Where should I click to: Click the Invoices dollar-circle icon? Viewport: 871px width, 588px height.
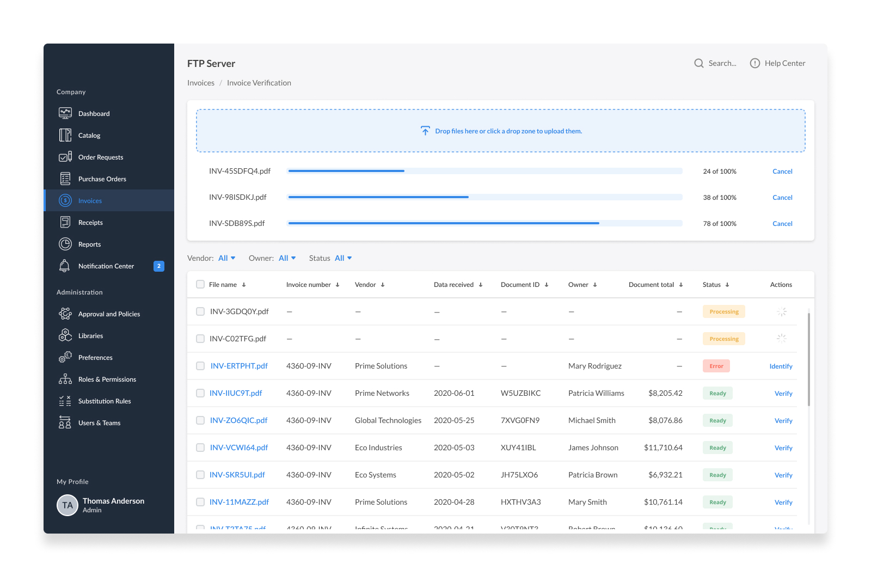(65, 200)
